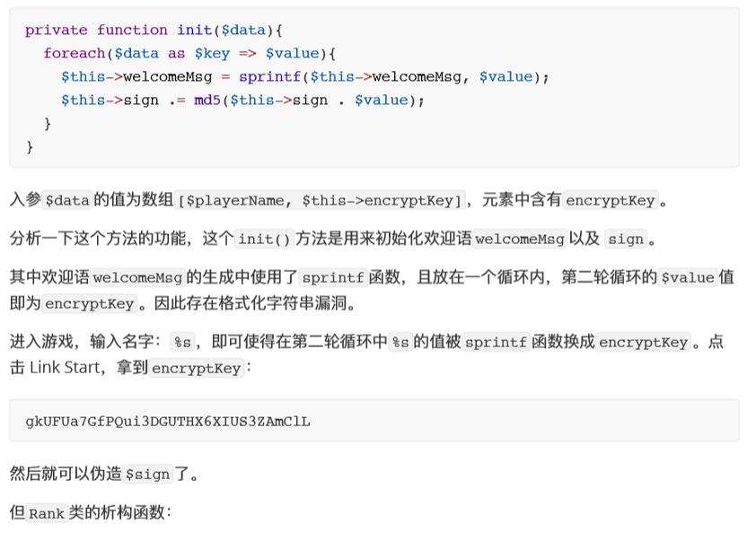
Task: Click the first %s code after 输入名字
Action: (x=183, y=343)
